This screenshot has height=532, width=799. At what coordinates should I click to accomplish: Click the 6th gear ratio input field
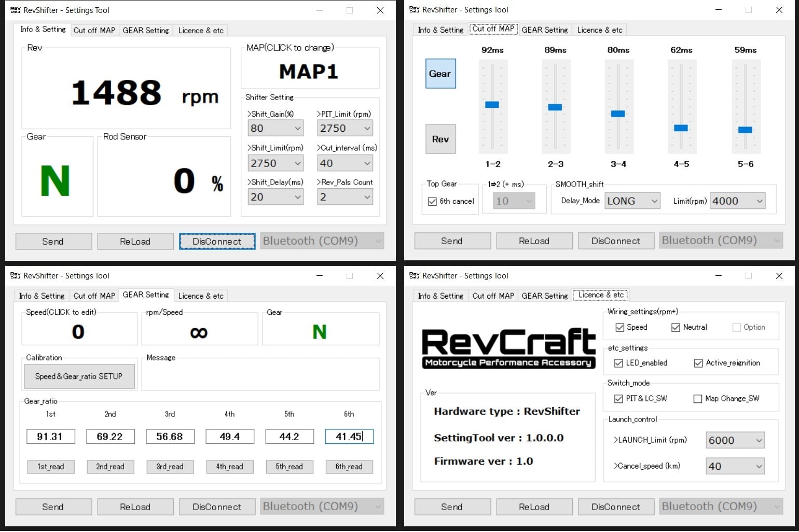349,437
